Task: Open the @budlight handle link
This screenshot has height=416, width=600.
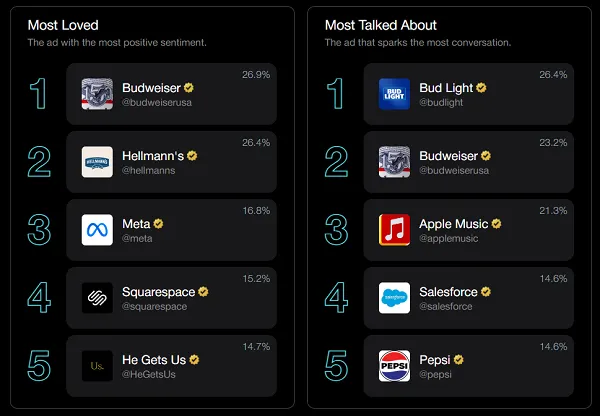Action: [x=441, y=103]
